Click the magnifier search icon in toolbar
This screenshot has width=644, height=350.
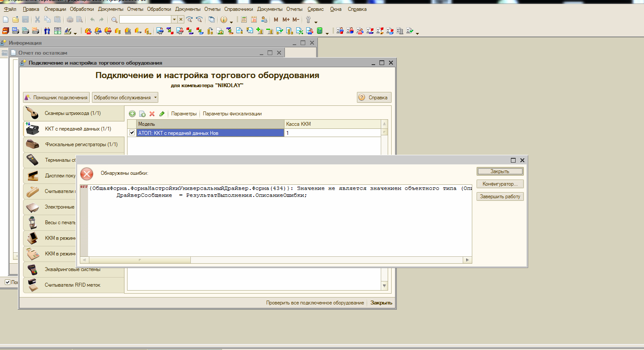tap(114, 20)
